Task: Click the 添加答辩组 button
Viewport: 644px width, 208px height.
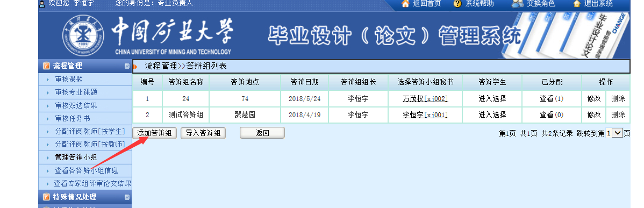Action: (x=154, y=133)
